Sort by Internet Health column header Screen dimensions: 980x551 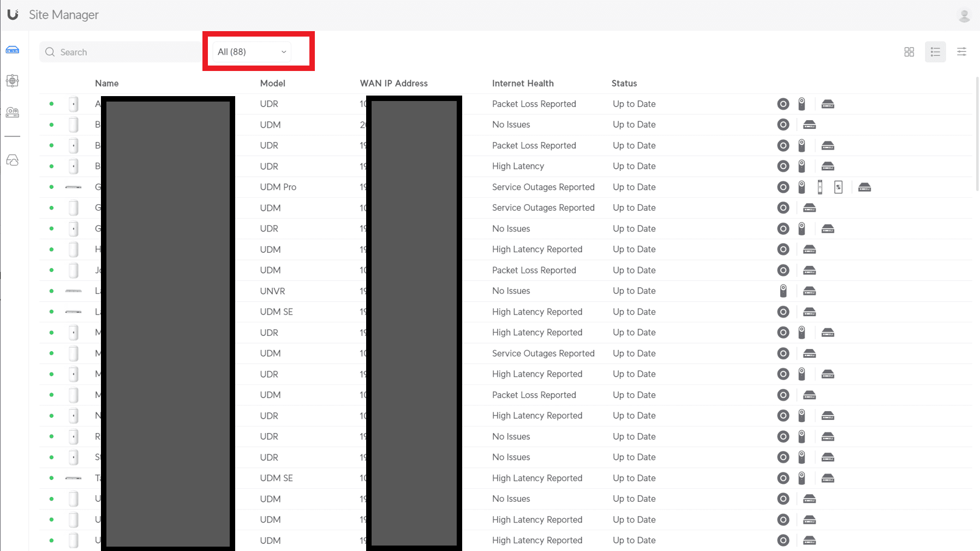[523, 84]
